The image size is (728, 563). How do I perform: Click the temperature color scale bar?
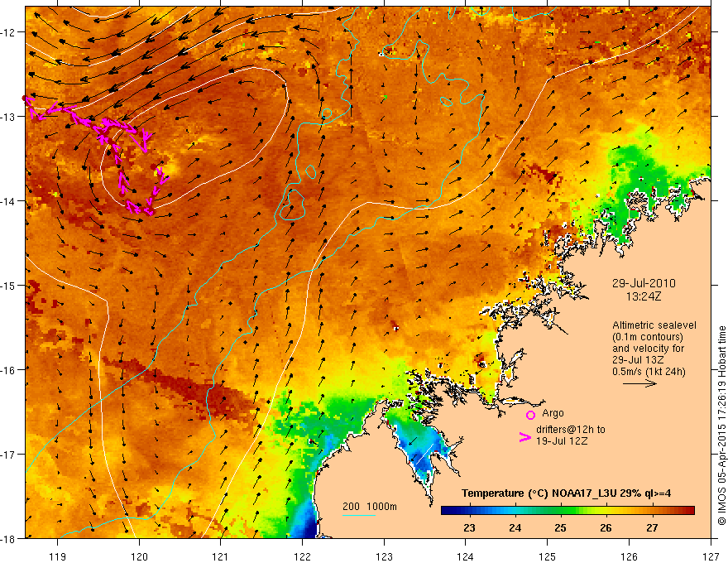(x=568, y=510)
